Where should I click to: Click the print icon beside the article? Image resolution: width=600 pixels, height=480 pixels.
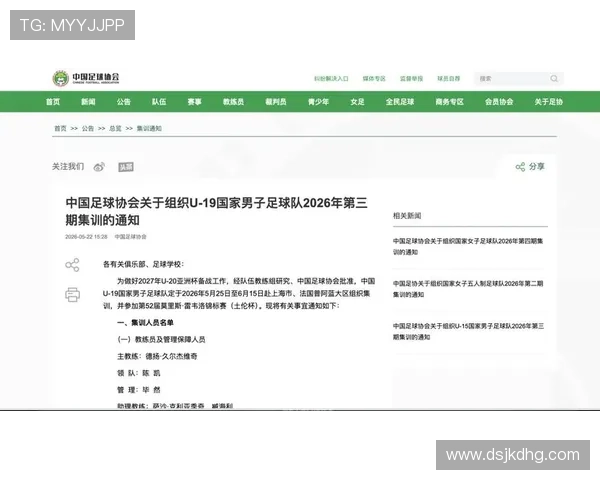click(72, 294)
